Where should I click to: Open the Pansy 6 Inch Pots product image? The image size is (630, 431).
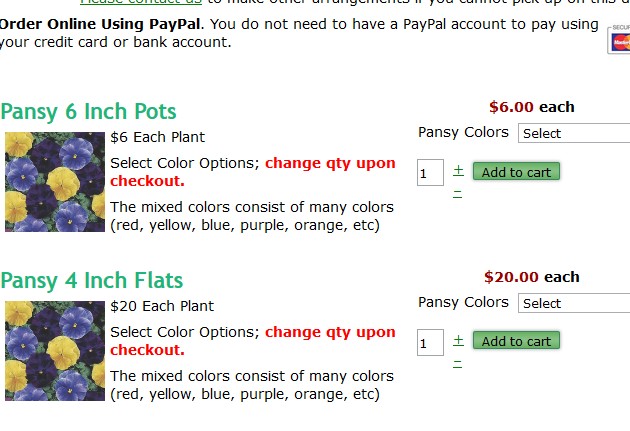pos(55,182)
